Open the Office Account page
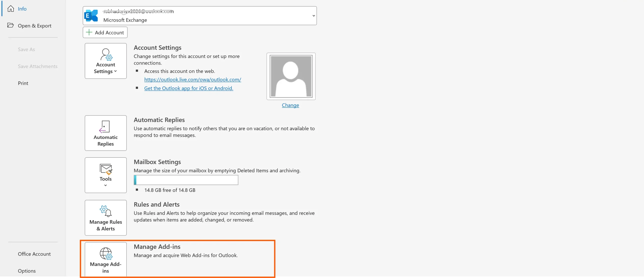 34,254
